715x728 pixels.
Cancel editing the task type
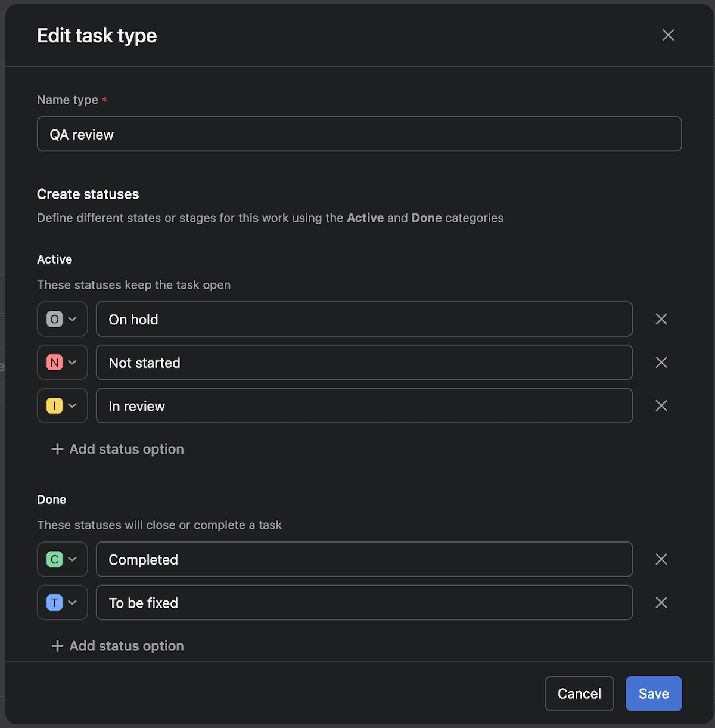click(579, 693)
